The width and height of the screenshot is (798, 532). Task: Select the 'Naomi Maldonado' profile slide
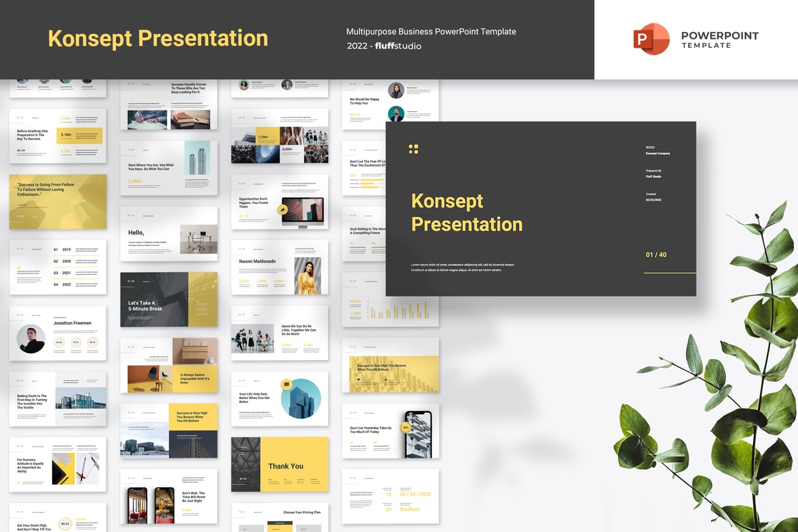(x=280, y=267)
